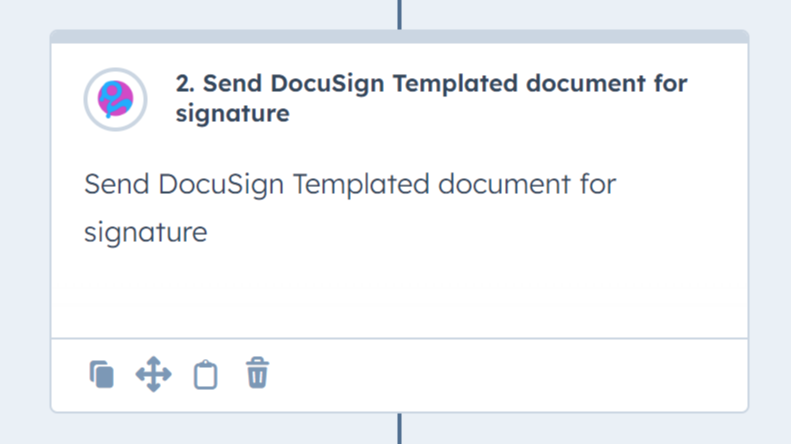The width and height of the screenshot is (791, 445).
Task: Clone the DocuSign action with the copy icon
Action: (x=101, y=375)
